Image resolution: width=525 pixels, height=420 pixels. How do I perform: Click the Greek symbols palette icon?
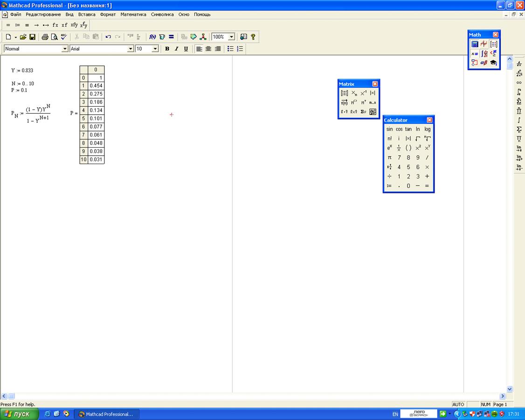point(484,63)
